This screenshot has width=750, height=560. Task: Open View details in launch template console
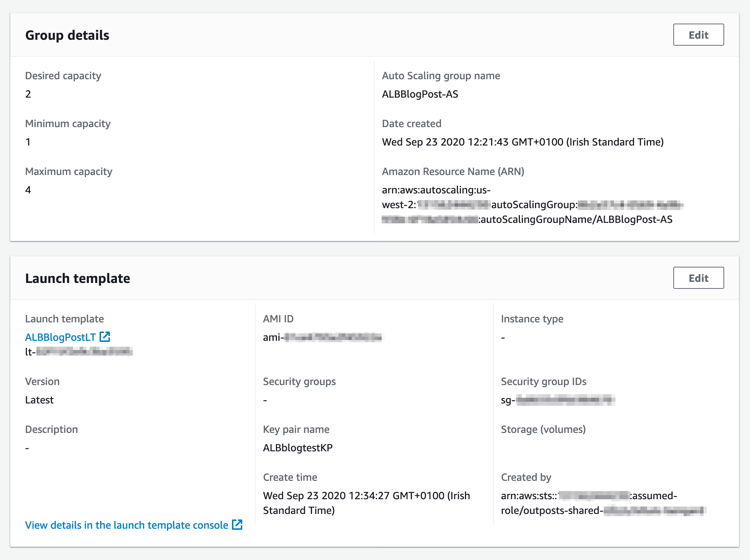[x=126, y=525]
